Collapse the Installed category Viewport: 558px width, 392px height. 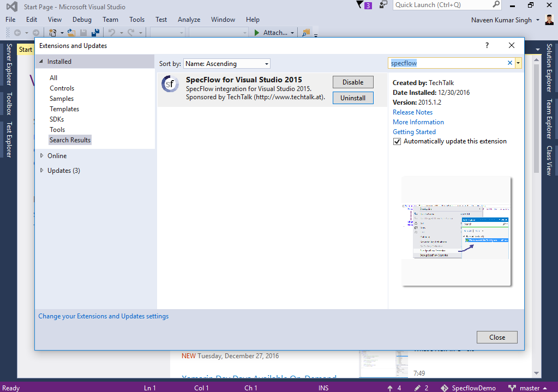click(x=41, y=62)
